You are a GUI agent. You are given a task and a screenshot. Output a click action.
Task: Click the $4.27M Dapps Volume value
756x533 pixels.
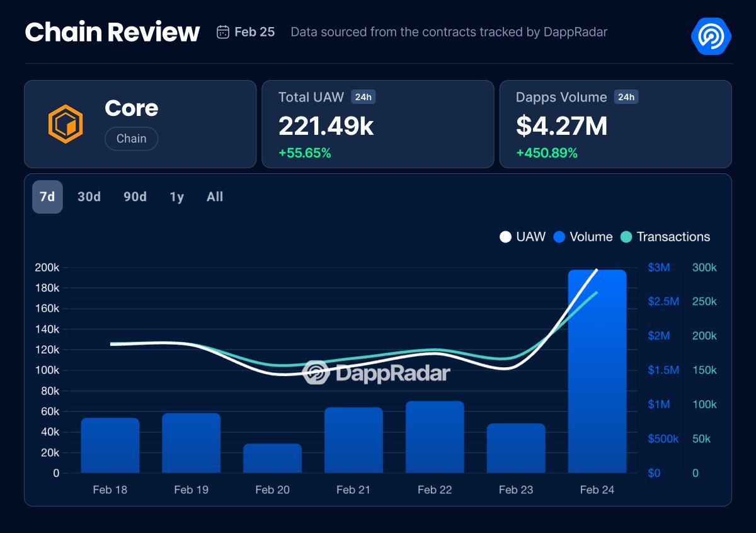tap(562, 125)
